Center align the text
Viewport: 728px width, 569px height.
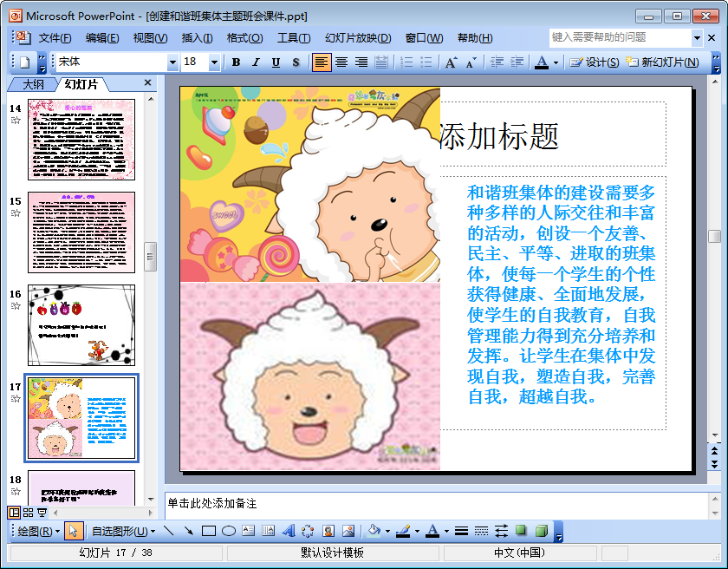(341, 62)
